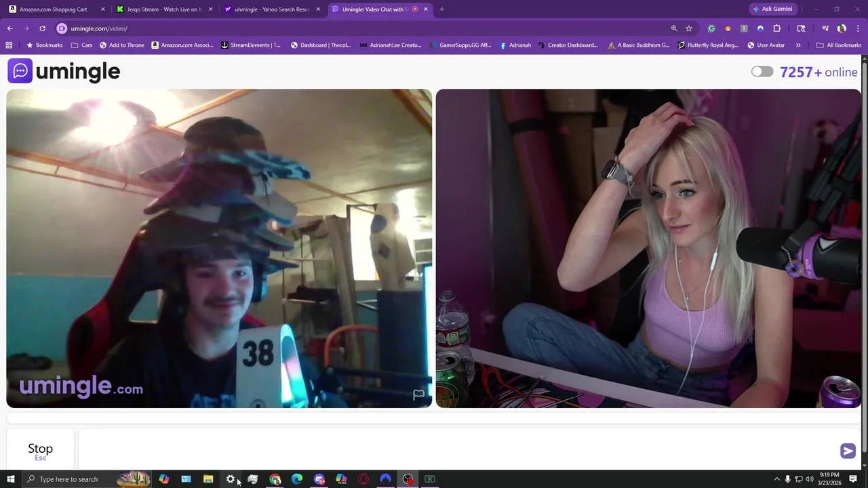Launch Microsoft Edge from taskbar
Screen dimensions: 868x488
[x=297, y=479]
